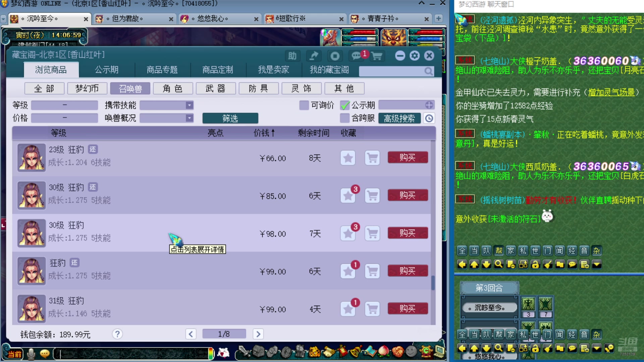The image size is (644, 362).
Task: Add the ¥85.00 狂豹 to cart
Action: pyautogui.click(x=372, y=196)
